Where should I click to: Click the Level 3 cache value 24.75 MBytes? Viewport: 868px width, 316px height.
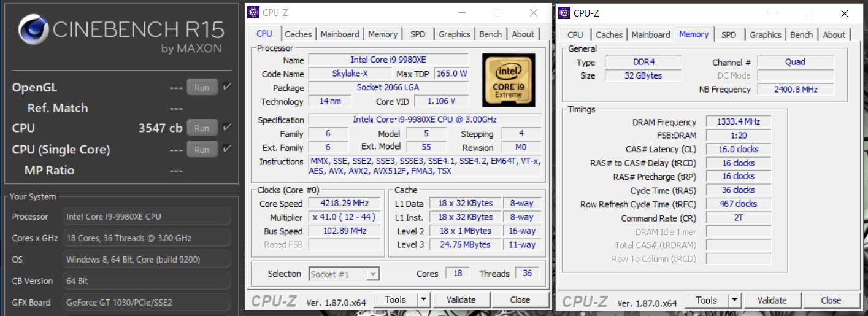[x=464, y=244]
